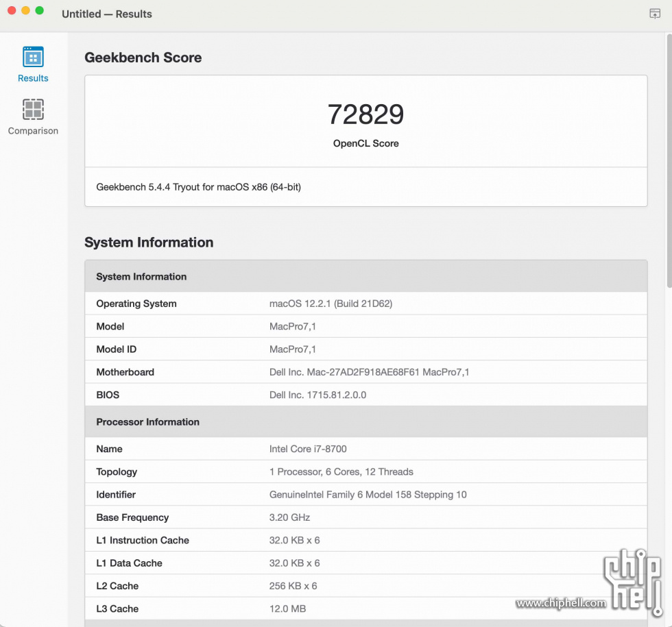Click the 12.0 MB value
This screenshot has height=627, width=672.
tap(287, 608)
